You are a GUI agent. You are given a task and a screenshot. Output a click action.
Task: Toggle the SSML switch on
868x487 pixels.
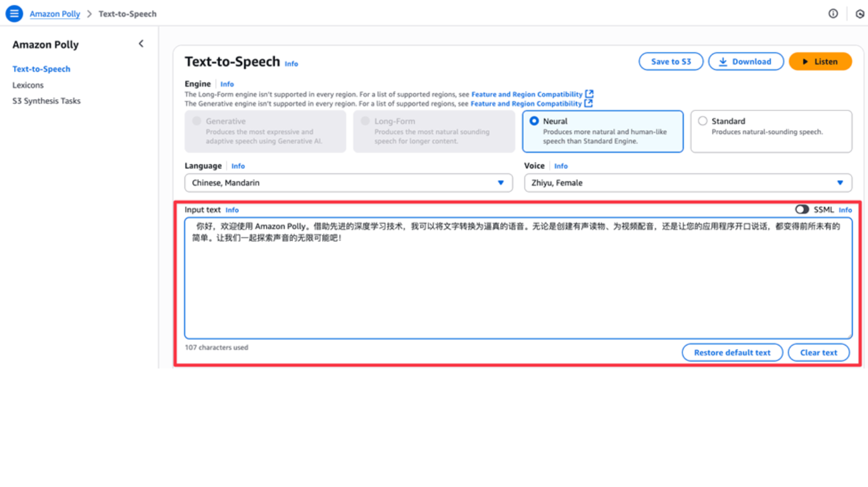[802, 209]
